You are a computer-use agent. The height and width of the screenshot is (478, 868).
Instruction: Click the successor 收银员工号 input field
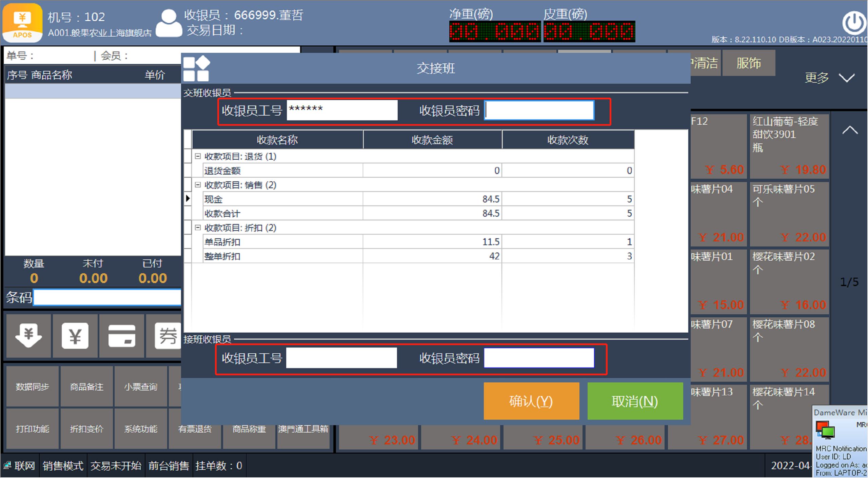coord(341,358)
